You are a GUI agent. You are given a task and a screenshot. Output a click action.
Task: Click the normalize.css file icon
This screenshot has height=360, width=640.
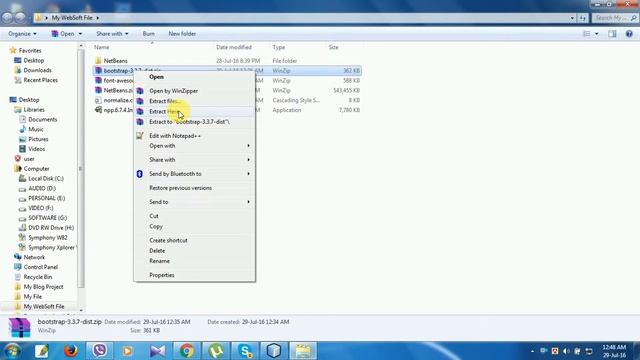pos(98,100)
